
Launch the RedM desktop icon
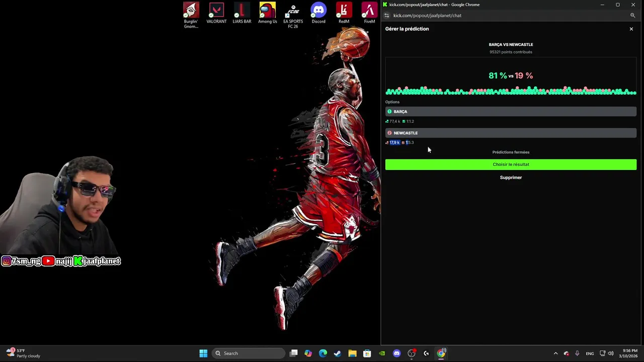pos(344,13)
